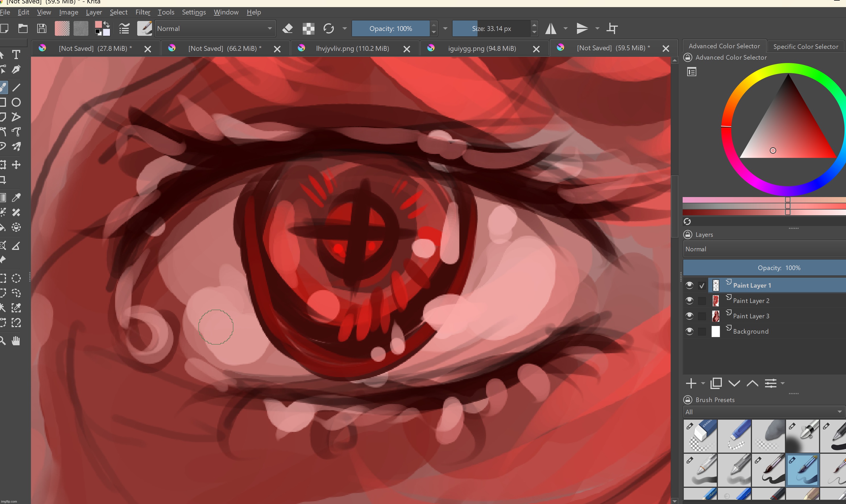Click the horizontal mirror tool icon
Viewport: 846px width, 504px height.
point(551,28)
